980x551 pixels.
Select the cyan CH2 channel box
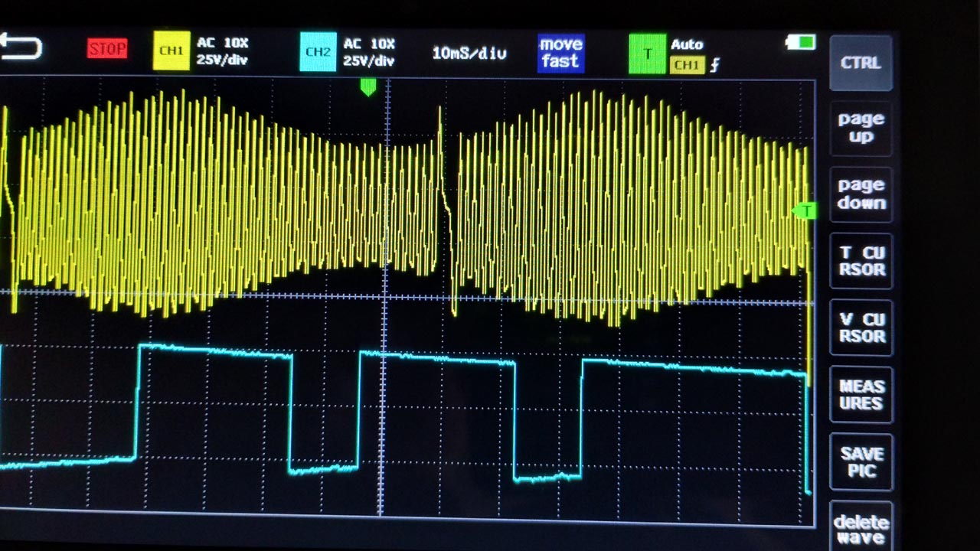point(317,52)
